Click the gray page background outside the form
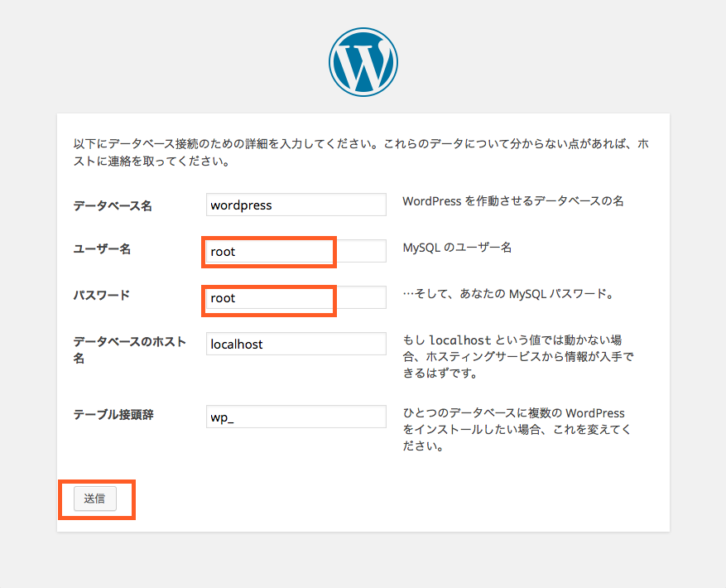Screen dimensions: 726x588 [695, 331]
